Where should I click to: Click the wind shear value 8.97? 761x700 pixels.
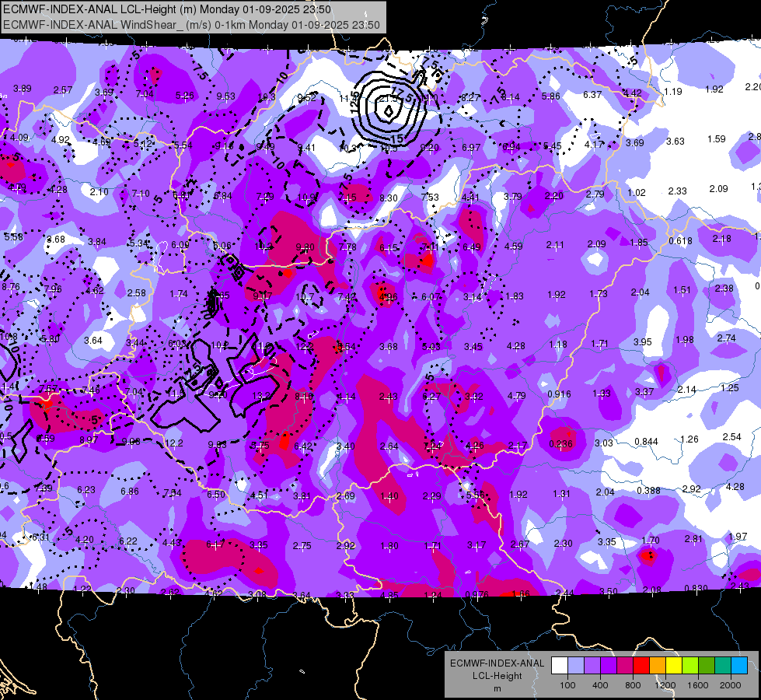pos(89,439)
